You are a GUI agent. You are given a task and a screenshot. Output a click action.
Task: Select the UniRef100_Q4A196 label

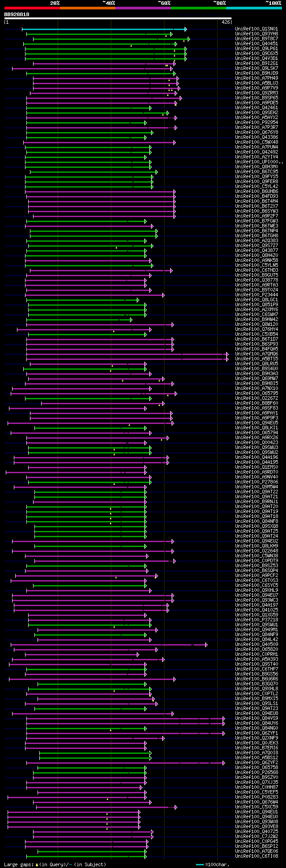point(257,458)
